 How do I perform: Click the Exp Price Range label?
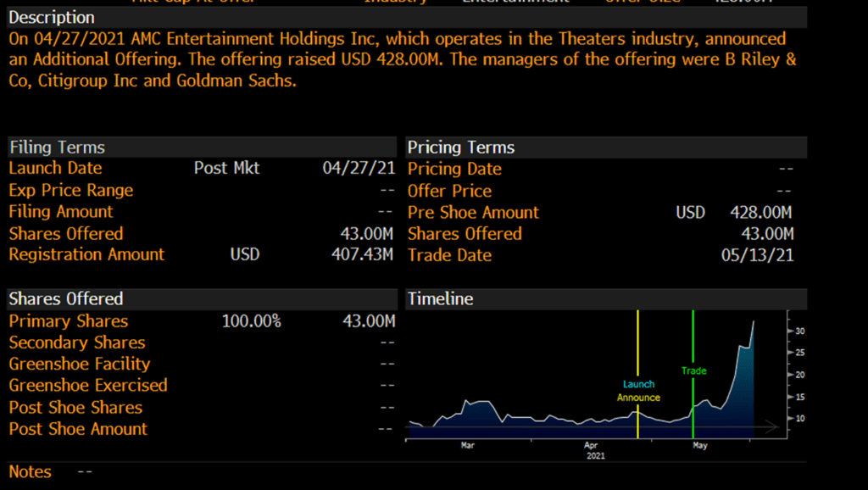71,191
